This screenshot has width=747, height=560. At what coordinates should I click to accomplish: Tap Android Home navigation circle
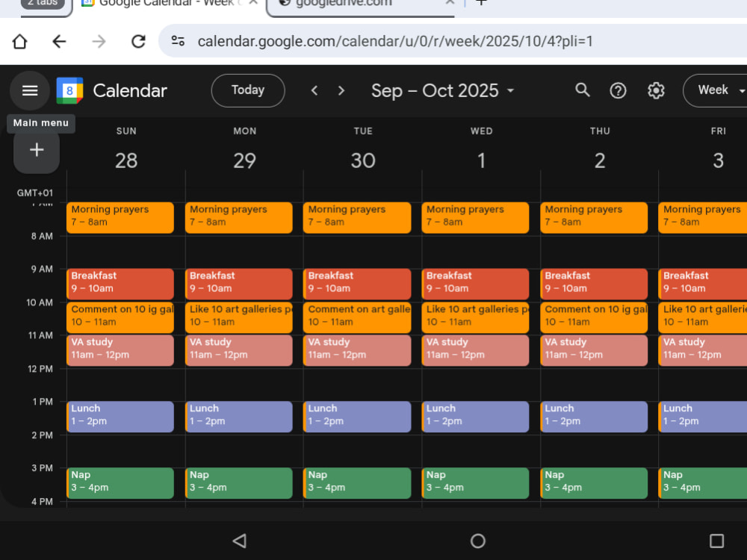(x=478, y=541)
